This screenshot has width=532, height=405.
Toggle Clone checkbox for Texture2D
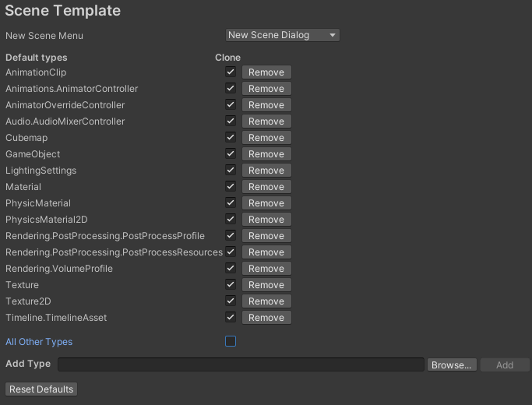(x=231, y=301)
